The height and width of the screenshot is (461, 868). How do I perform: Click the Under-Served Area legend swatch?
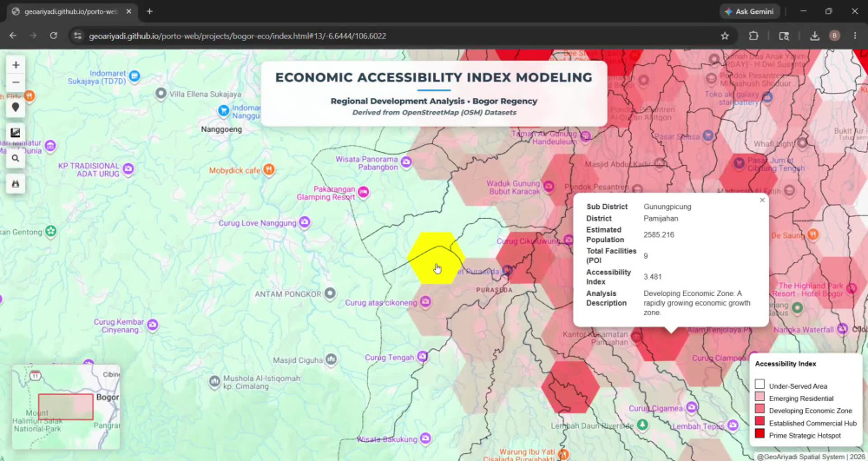[759, 385]
